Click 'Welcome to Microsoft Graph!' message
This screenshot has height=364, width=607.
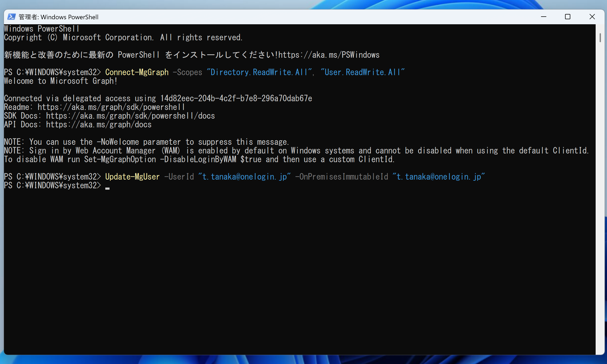(61, 81)
